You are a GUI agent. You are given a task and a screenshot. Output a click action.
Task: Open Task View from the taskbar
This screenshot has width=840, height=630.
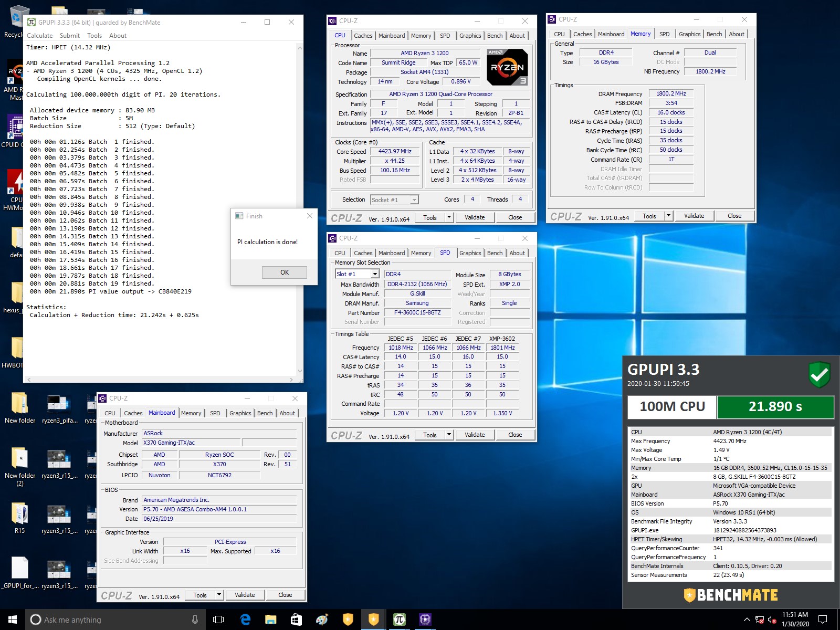click(218, 619)
